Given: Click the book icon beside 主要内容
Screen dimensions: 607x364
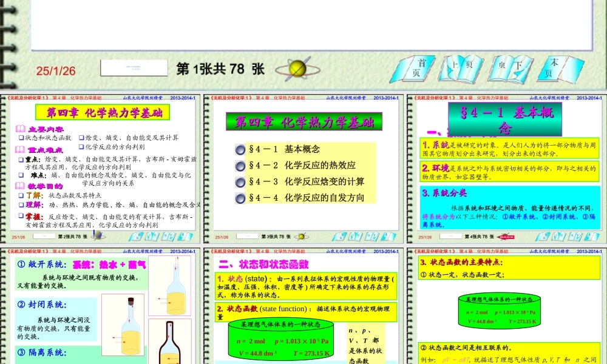Looking at the screenshot, I should (x=21, y=129).
